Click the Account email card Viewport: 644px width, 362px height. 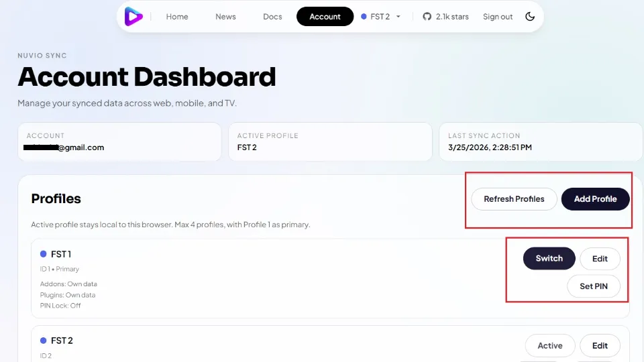coord(119,141)
